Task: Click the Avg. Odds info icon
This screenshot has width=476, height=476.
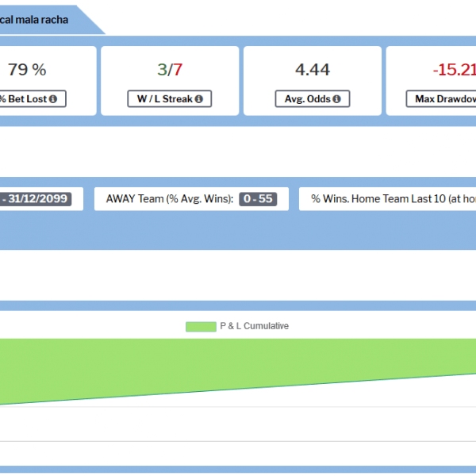Action: coord(336,99)
